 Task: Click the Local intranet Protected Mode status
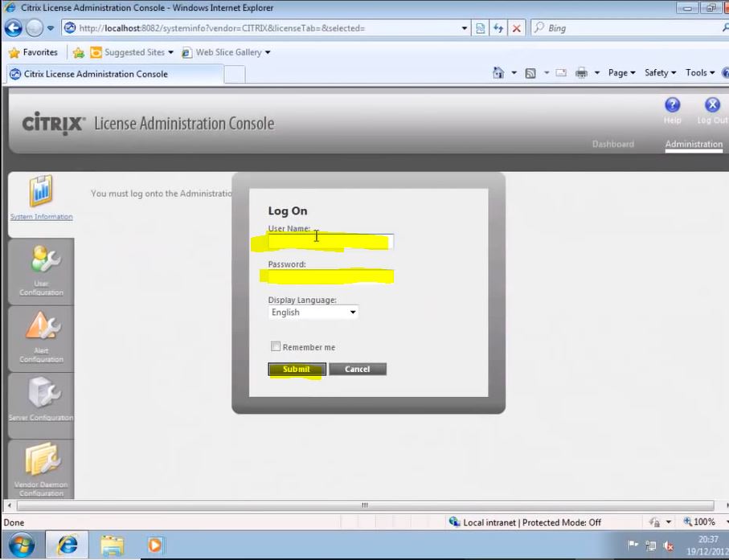click(526, 522)
